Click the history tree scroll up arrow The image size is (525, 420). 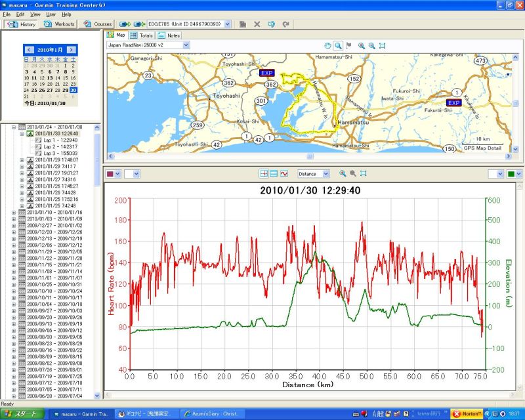pyautogui.click(x=97, y=127)
